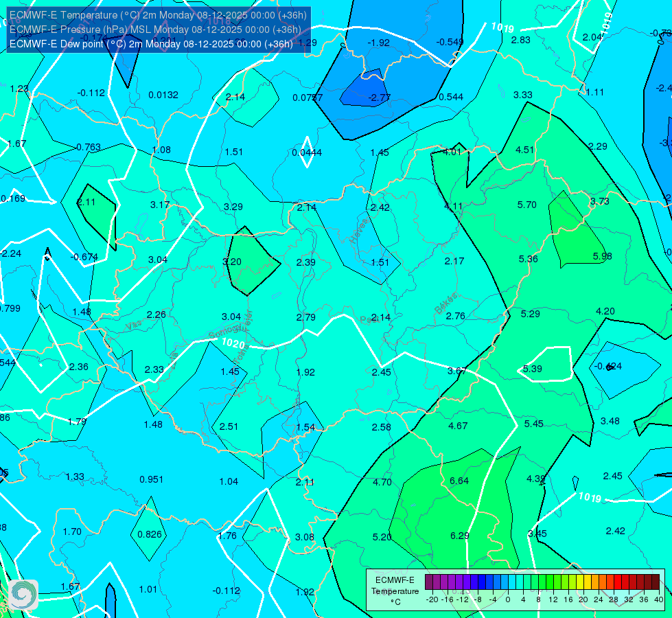Viewport: 672px width, 618px height.
Task: Click the 5.70 temperature value
Action: point(526,205)
